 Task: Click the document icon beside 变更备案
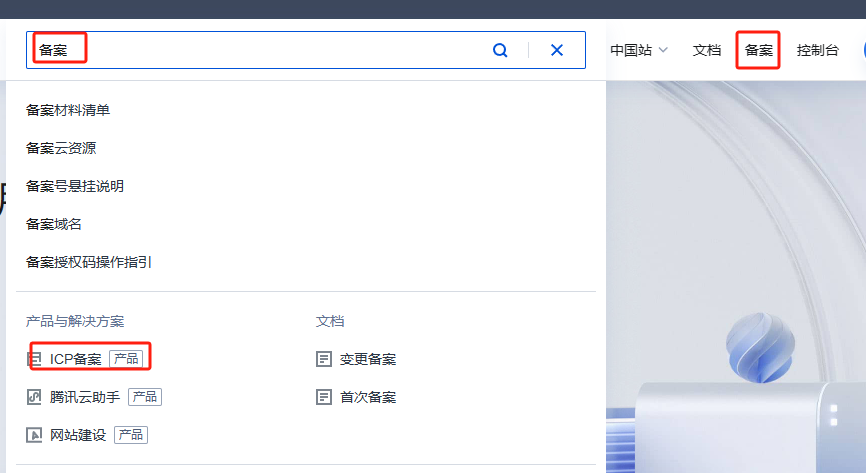[x=323, y=359]
